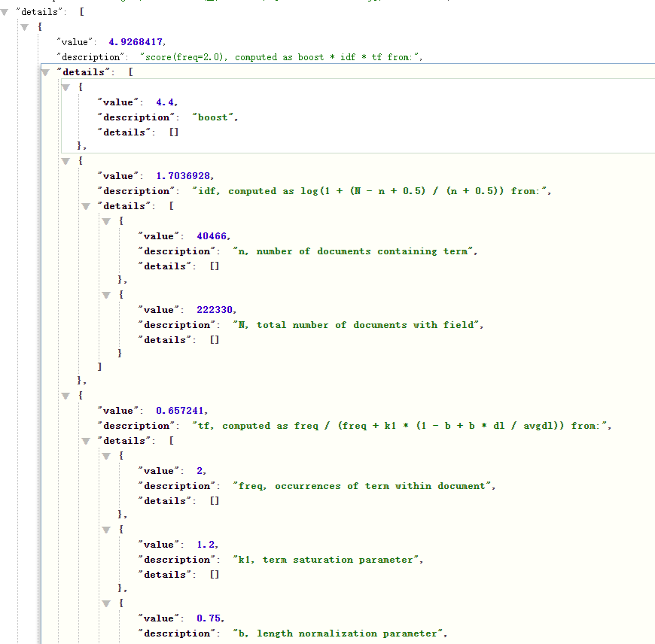Viewport: 655px width, 644px height.
Task: Collapse the freq object with value 2
Action: 106,456
